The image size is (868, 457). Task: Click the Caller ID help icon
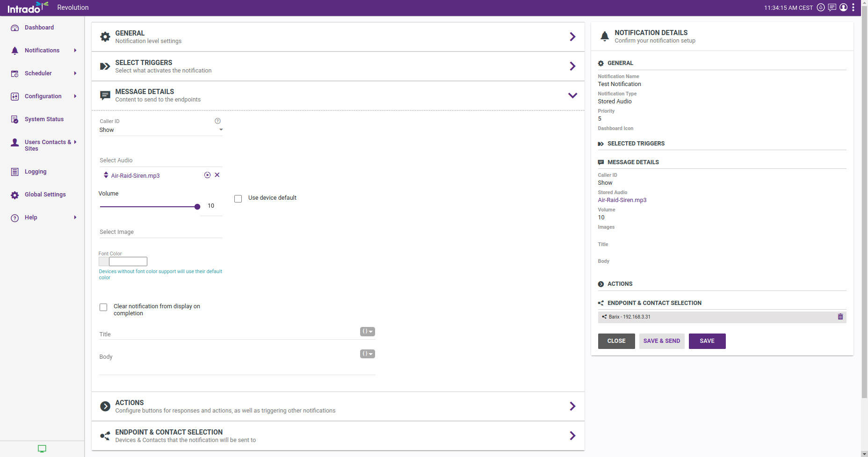pyautogui.click(x=217, y=121)
